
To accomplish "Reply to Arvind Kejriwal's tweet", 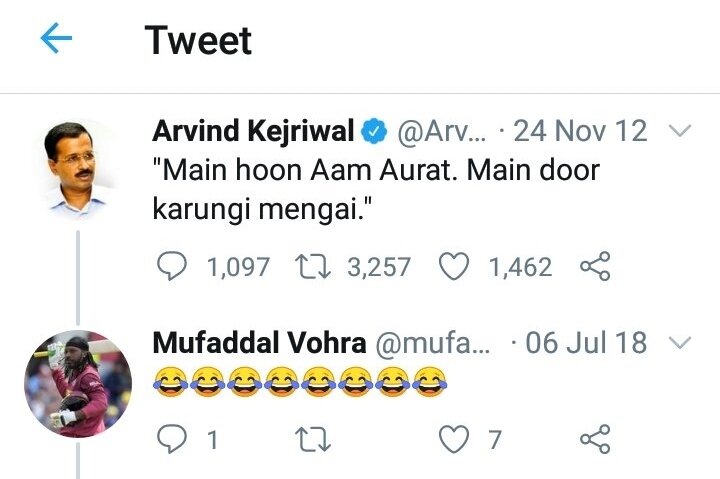I will (173, 266).
